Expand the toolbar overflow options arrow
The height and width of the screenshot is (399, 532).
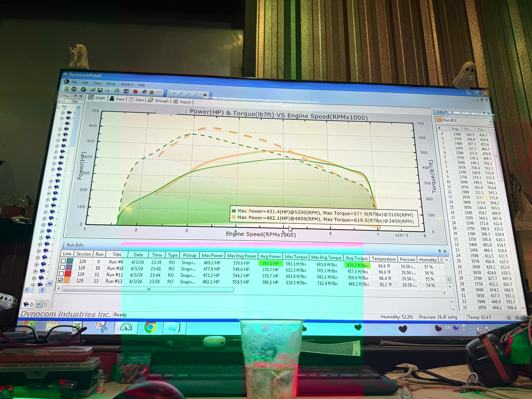tap(165, 95)
